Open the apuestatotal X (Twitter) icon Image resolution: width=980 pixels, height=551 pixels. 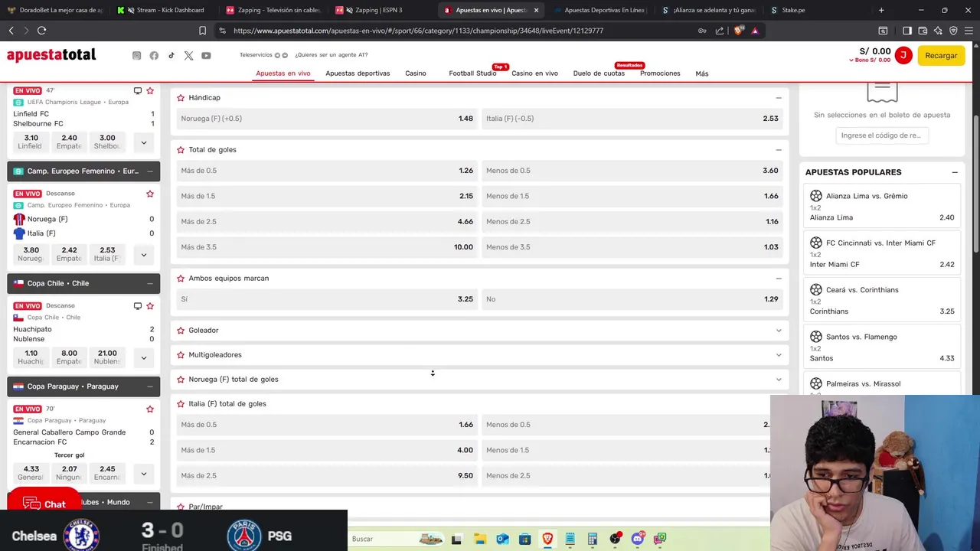click(x=188, y=56)
